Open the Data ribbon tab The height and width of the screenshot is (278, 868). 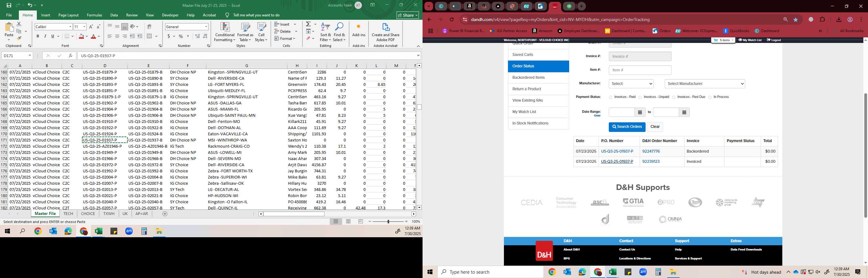pos(114,15)
